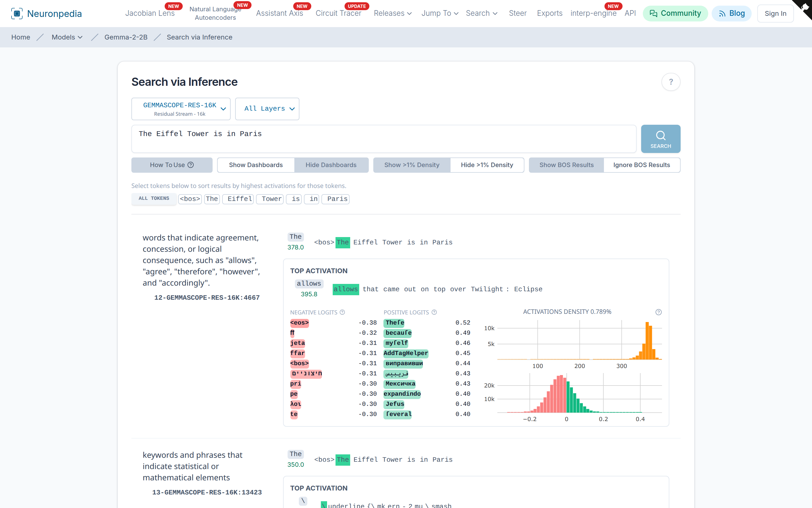Click the 'ffar' negative logit
The image size is (812, 508).
(297, 353)
